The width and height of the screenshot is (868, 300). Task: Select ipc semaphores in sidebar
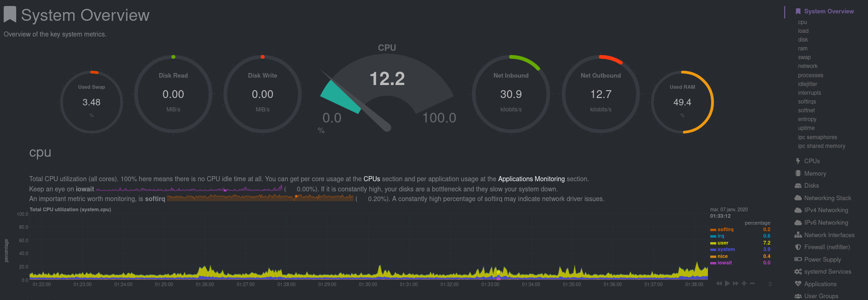(818, 137)
